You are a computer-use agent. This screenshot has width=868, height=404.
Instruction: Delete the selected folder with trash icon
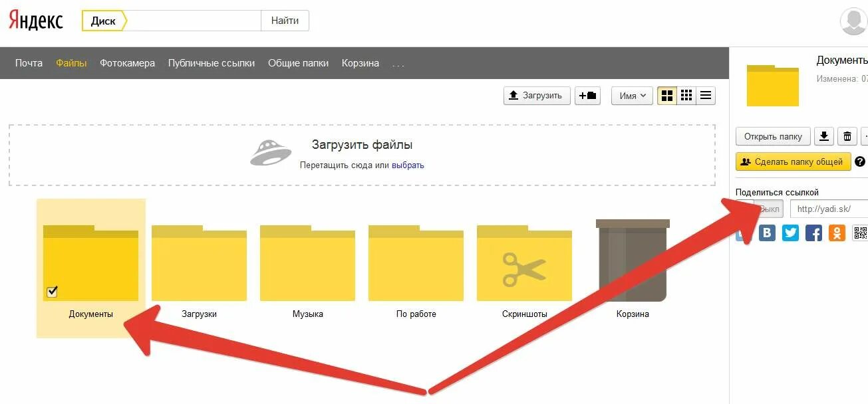pos(847,136)
